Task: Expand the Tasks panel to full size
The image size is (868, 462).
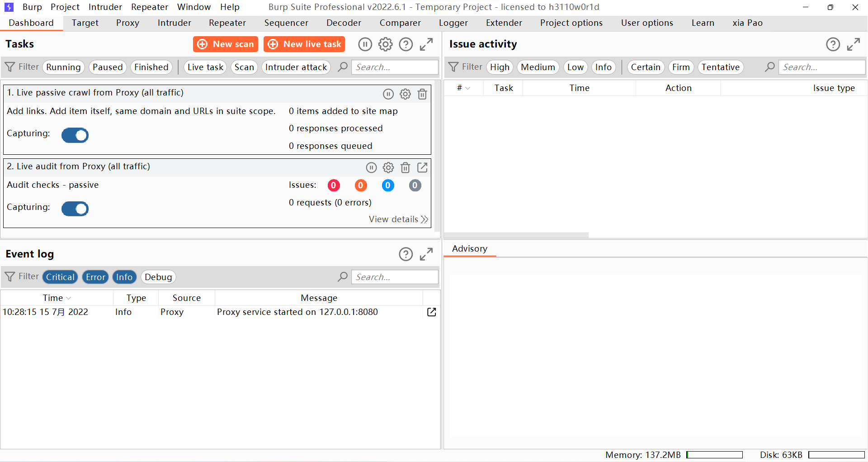Action: pos(426,44)
